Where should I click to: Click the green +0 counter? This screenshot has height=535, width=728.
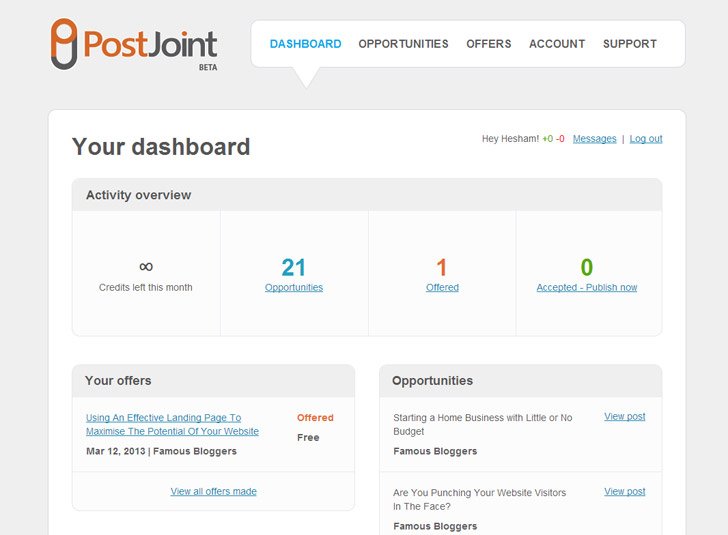pyautogui.click(x=547, y=139)
